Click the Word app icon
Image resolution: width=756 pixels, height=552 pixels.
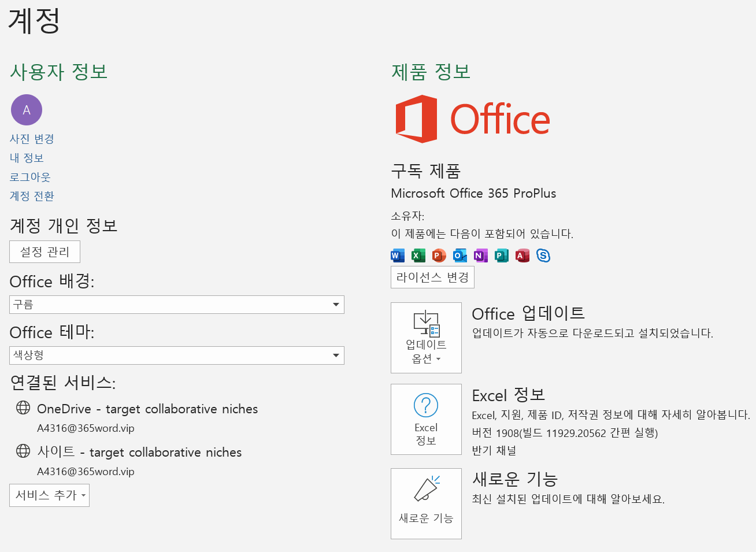tap(397, 255)
